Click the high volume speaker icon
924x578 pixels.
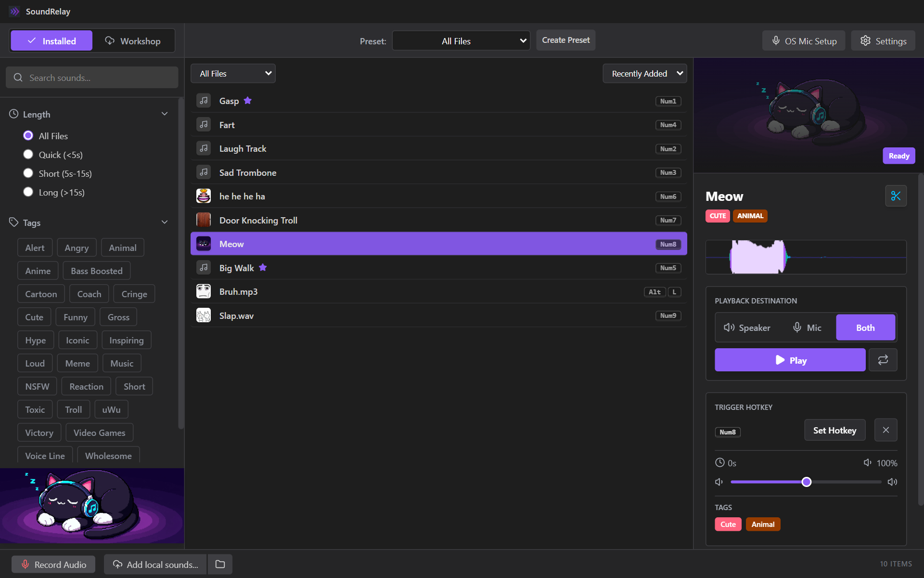tap(892, 482)
